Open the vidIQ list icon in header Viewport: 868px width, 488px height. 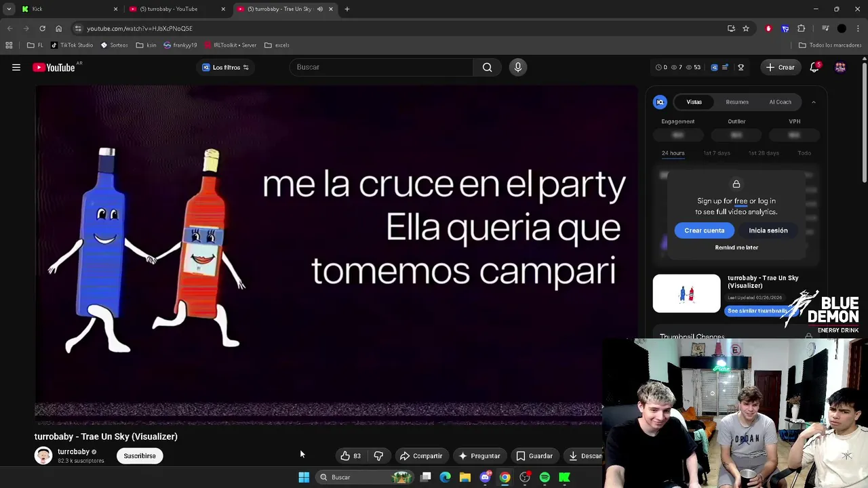tap(725, 67)
